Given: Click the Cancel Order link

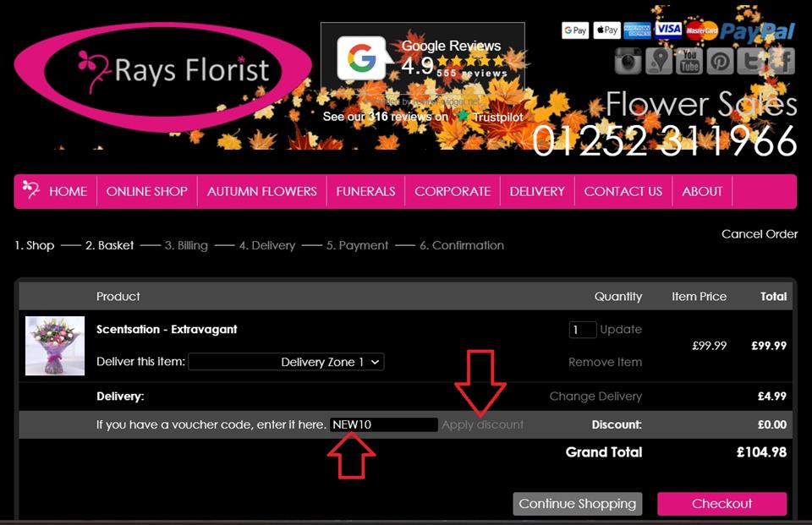Looking at the screenshot, I should (759, 233).
